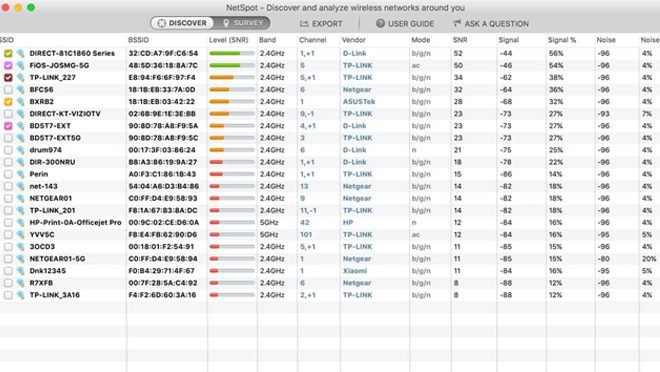This screenshot has width=660, height=372.
Task: Click signal icon beside DIRECT-81C1860 Series
Action: (20, 53)
